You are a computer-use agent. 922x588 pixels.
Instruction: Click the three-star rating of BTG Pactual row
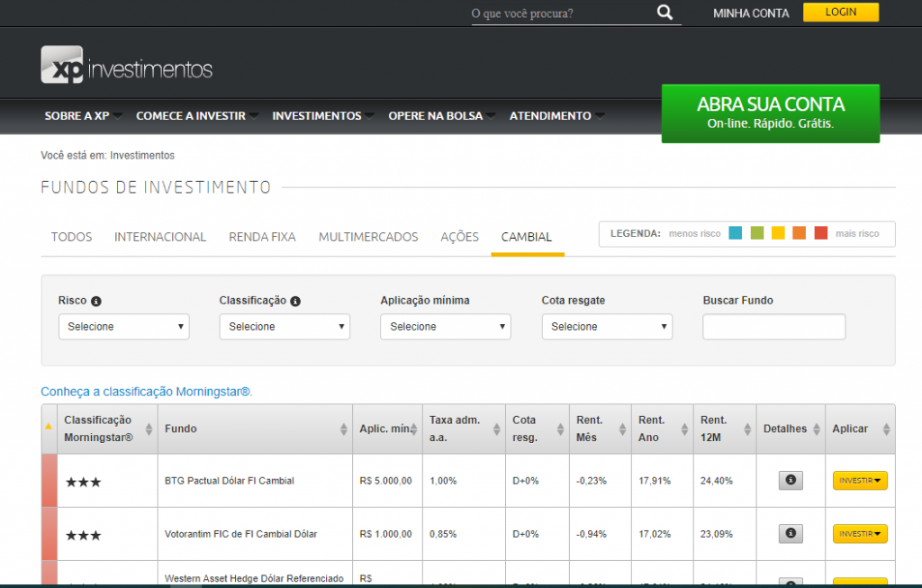click(83, 482)
